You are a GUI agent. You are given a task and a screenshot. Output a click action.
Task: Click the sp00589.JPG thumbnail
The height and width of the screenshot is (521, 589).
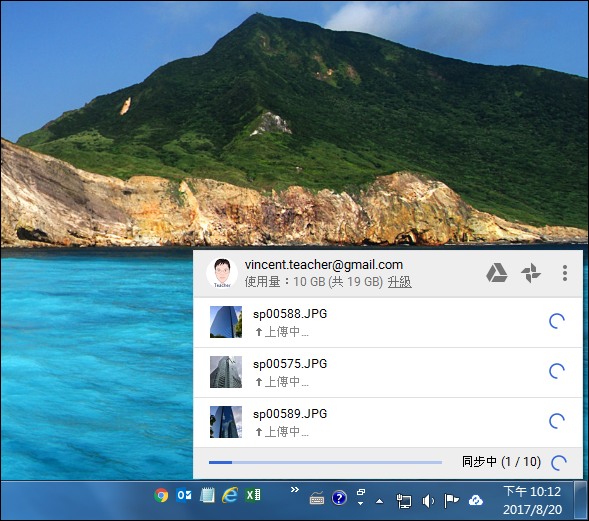pyautogui.click(x=226, y=422)
